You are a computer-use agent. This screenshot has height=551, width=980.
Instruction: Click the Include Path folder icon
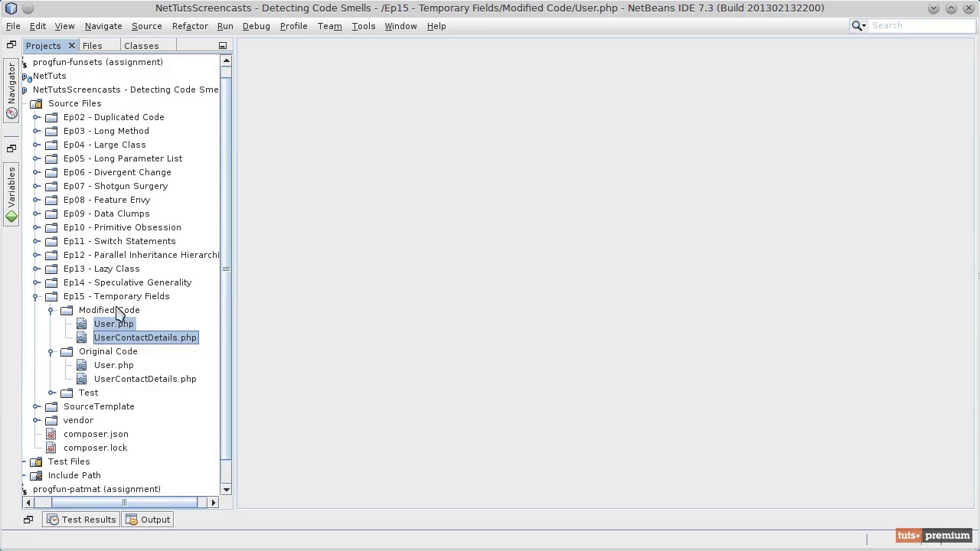point(36,475)
